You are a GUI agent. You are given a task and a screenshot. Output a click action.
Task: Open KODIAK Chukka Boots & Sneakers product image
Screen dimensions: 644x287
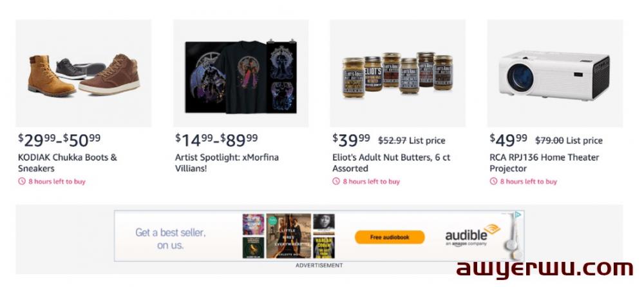tap(84, 74)
